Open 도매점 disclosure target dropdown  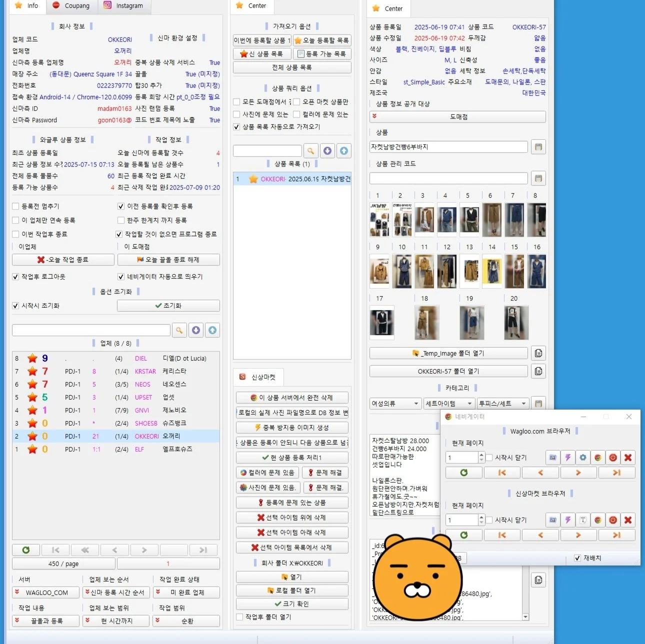(457, 117)
